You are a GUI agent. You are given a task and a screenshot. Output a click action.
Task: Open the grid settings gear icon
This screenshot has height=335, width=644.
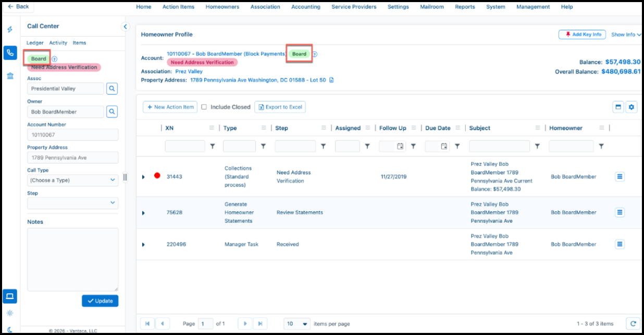[631, 107]
